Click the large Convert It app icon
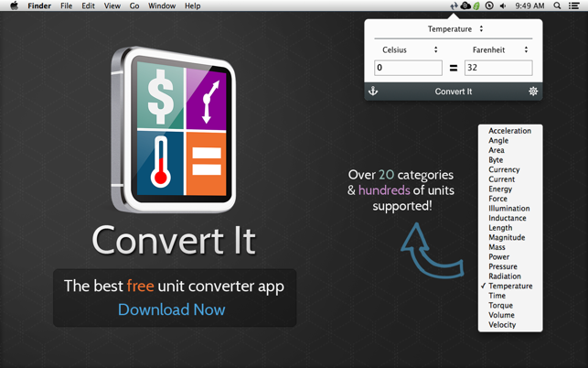Image resolution: width=588 pixels, height=368 pixels. click(174, 130)
